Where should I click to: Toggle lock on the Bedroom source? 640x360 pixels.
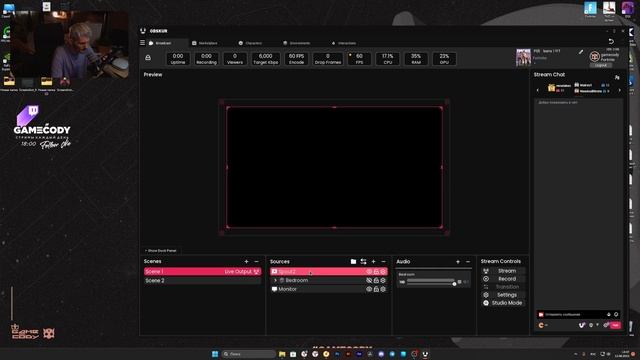point(376,280)
